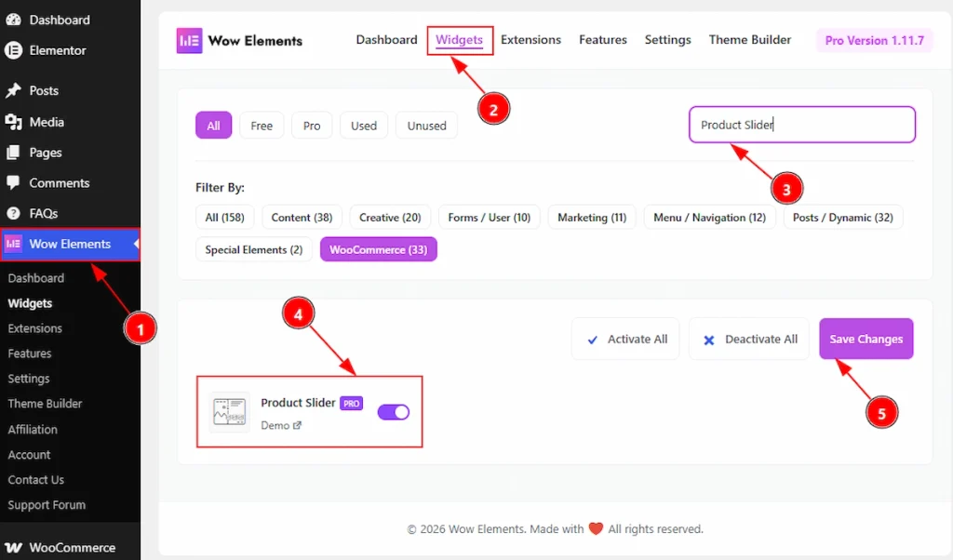The width and height of the screenshot is (953, 560).
Task: Click the PRO badge on Product Slider
Action: (x=351, y=404)
